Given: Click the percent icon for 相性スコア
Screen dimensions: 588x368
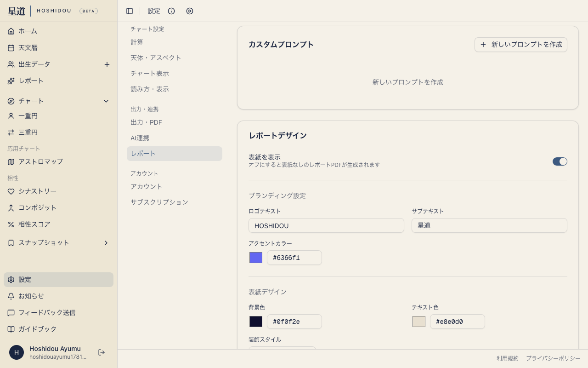Looking at the screenshot, I should tap(11, 224).
